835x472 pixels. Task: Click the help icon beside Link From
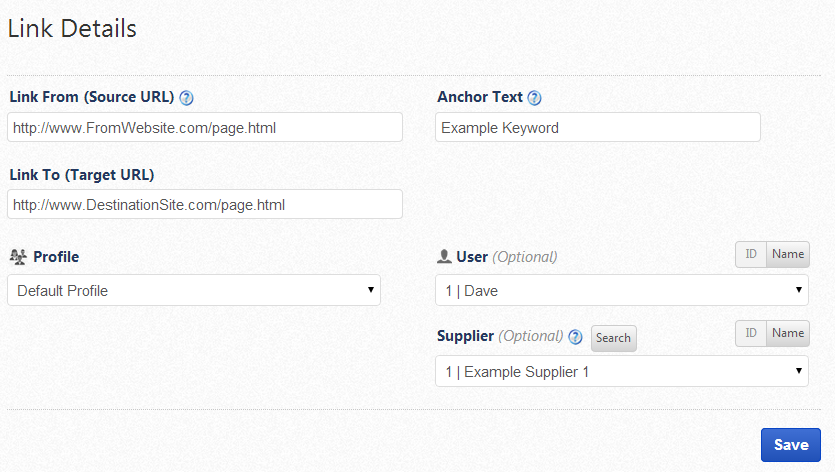(186, 98)
